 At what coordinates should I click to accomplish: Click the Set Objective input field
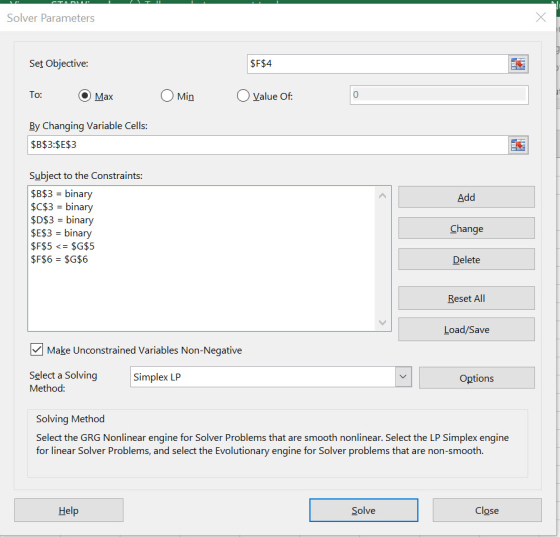[x=378, y=64]
